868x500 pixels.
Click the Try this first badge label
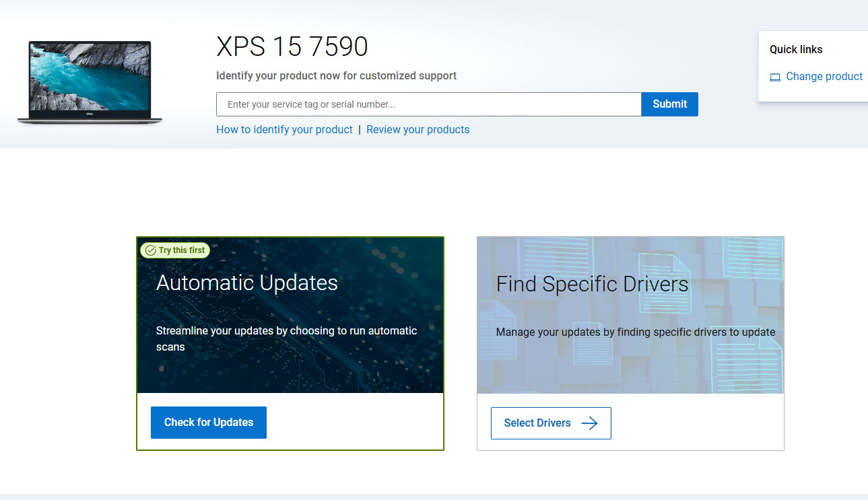[182, 250]
